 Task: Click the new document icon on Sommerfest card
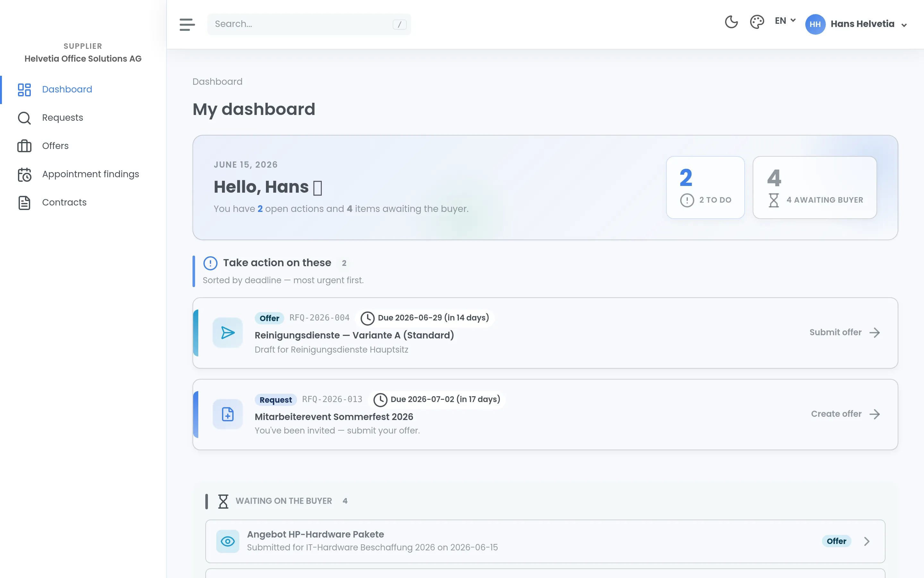227,414
